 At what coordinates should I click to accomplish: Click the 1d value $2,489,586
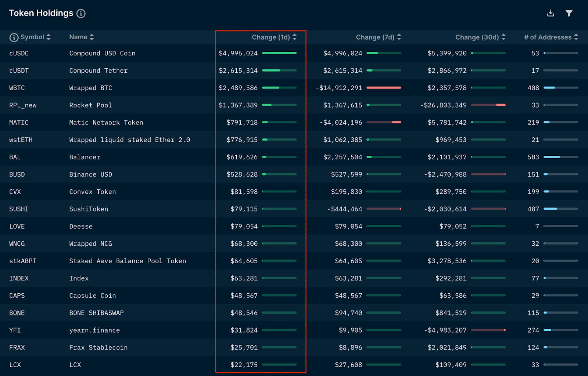coord(238,88)
